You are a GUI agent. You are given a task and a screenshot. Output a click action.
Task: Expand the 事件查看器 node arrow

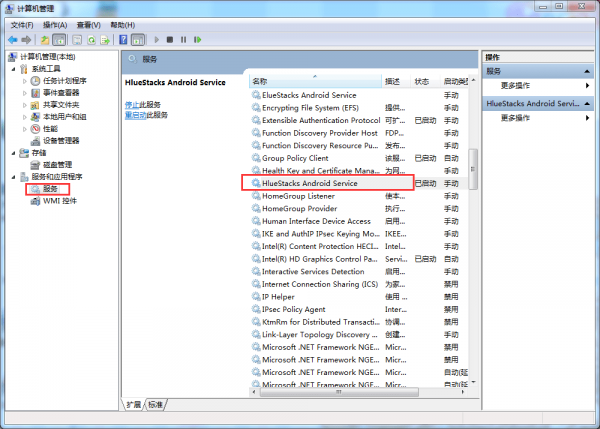25,93
